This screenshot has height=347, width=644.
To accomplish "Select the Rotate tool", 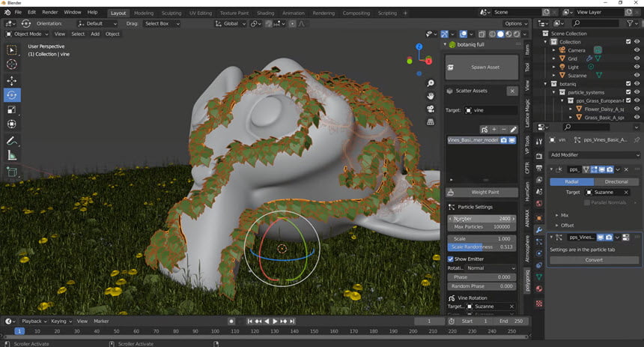I will tap(12, 95).
